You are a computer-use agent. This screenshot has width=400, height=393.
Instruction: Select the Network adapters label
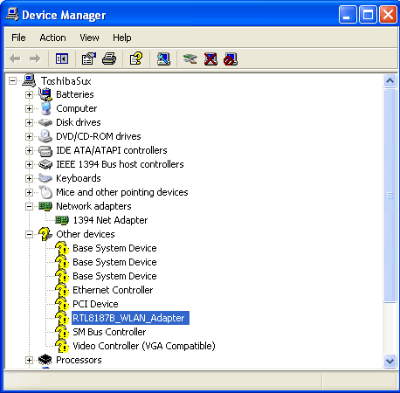pos(94,207)
